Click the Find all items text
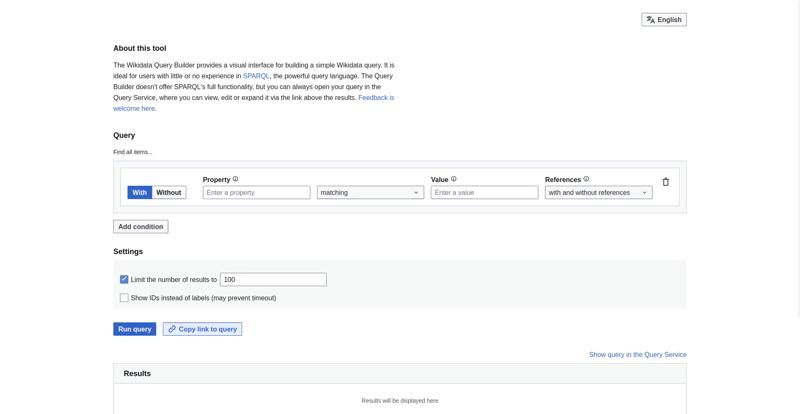 133,152
